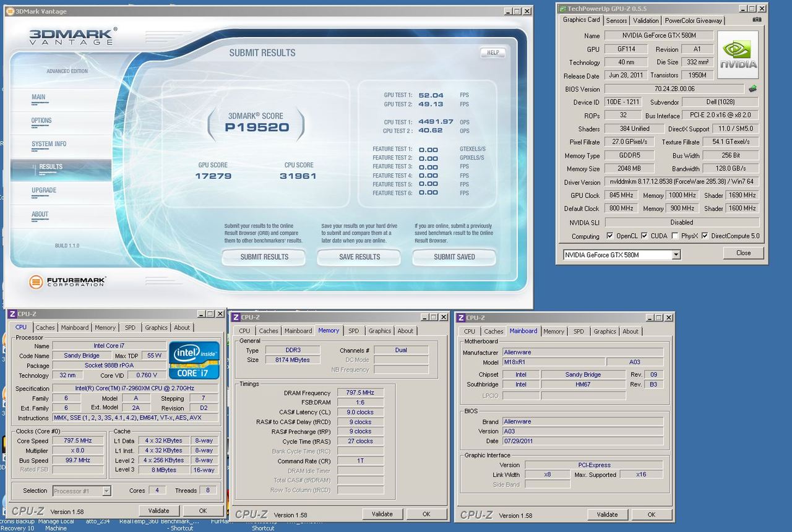Click the GPU-Z title bar icon
This screenshot has width=792, height=532.
(x=562, y=9)
